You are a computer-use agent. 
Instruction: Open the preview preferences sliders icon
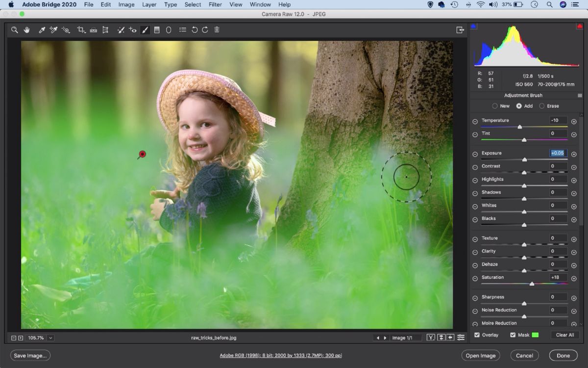(x=461, y=338)
